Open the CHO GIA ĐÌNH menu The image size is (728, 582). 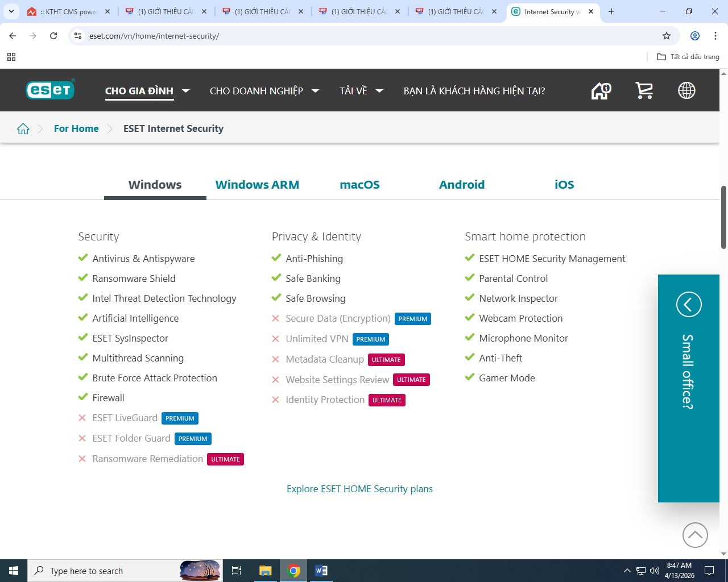click(139, 91)
